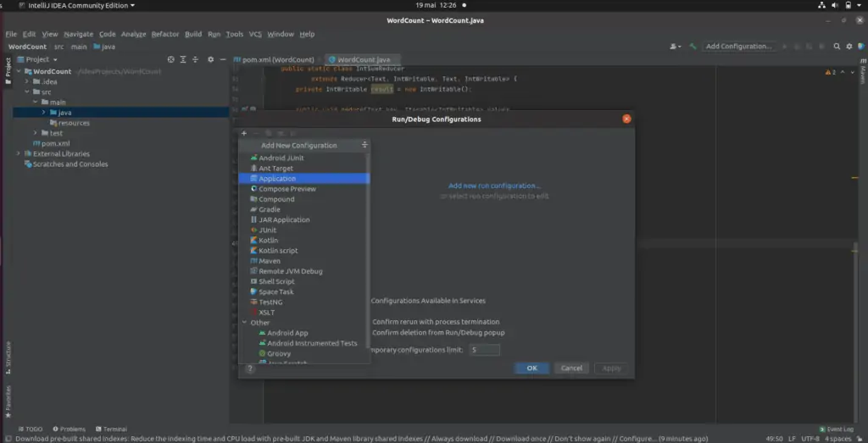Viewport: 868px width, 443px height.
Task: Collapse all in Project panel toolbar
Action: point(195,59)
